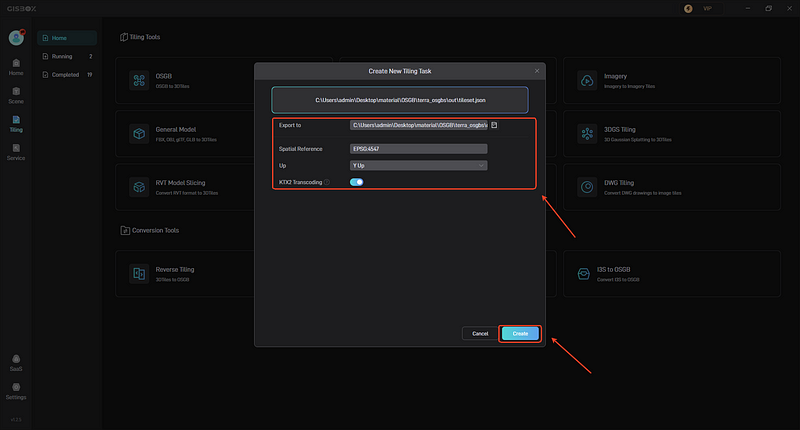
Task: Click the Reverse Tiling title text
Action: coord(174,269)
